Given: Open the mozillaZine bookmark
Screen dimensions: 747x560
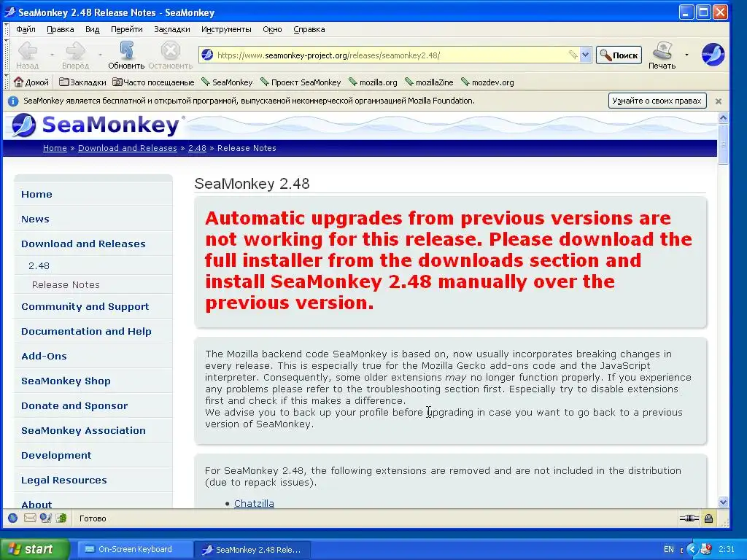Looking at the screenshot, I should tap(429, 82).
